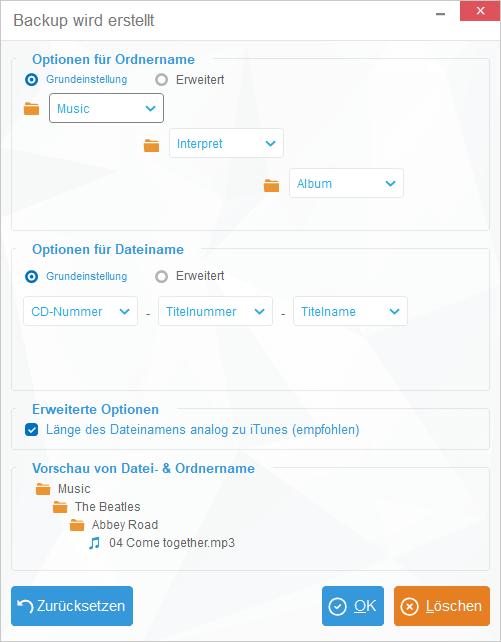Click the undo arrow icon on Zurücksetzen
501x642 pixels.
pos(25,606)
